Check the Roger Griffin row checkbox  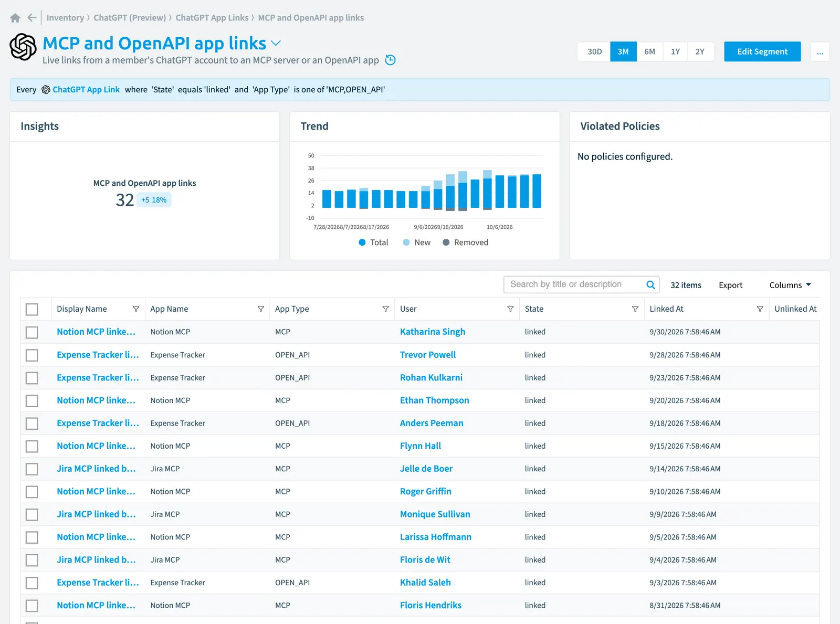[32, 492]
